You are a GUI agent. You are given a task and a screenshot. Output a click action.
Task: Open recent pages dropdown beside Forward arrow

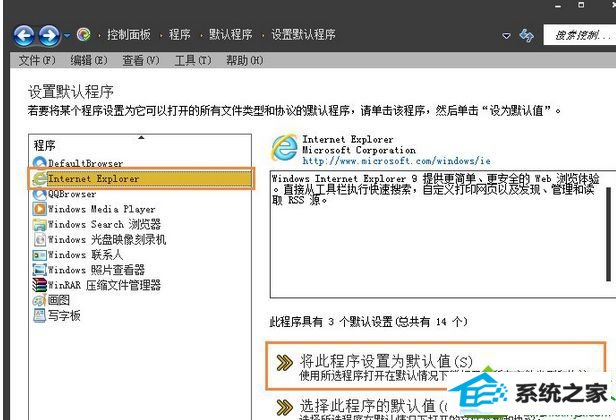pyautogui.click(x=67, y=36)
